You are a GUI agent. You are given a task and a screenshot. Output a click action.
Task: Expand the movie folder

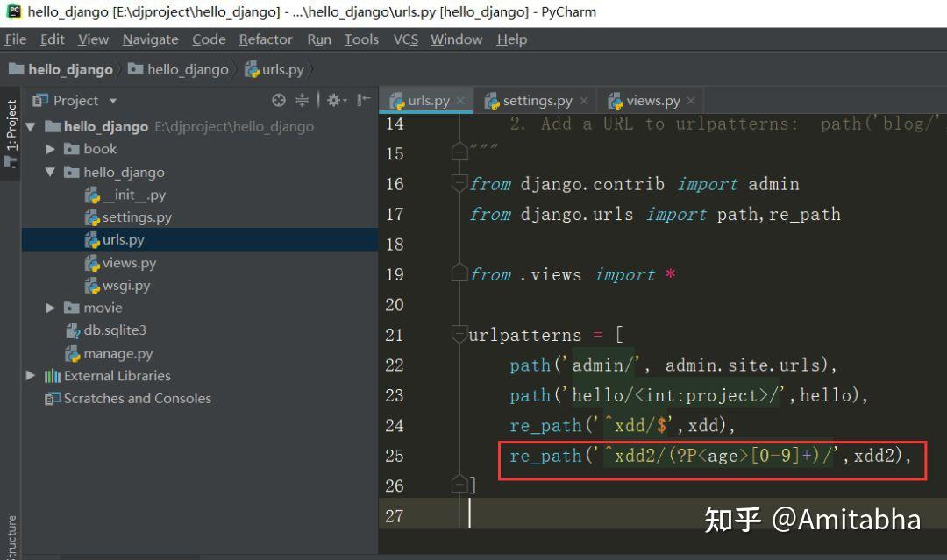pos(50,308)
